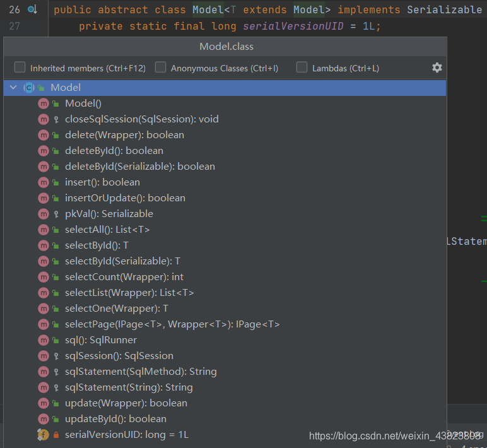487x448 pixels.
Task: Click serialVersionUID identifier in editor line 27
Action: point(293,26)
